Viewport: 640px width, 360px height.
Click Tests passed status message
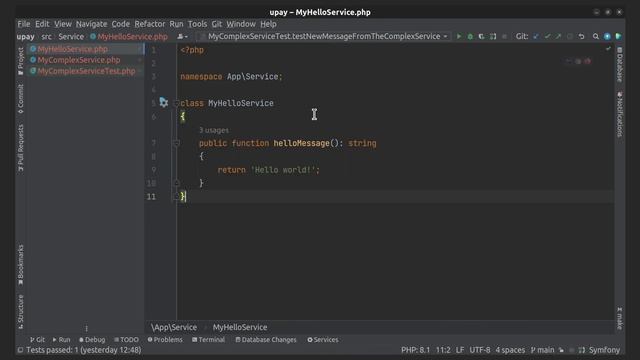pyautogui.click(x=83, y=350)
